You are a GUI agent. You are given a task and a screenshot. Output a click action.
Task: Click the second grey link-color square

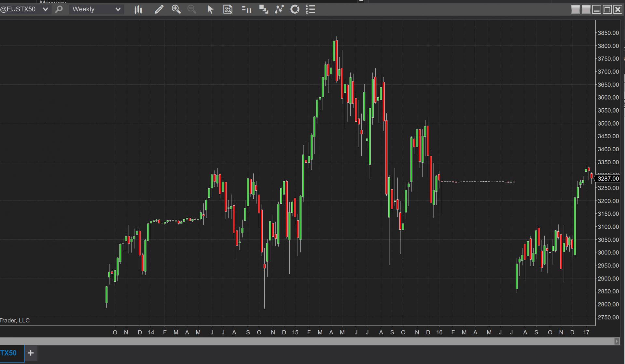[586, 9]
